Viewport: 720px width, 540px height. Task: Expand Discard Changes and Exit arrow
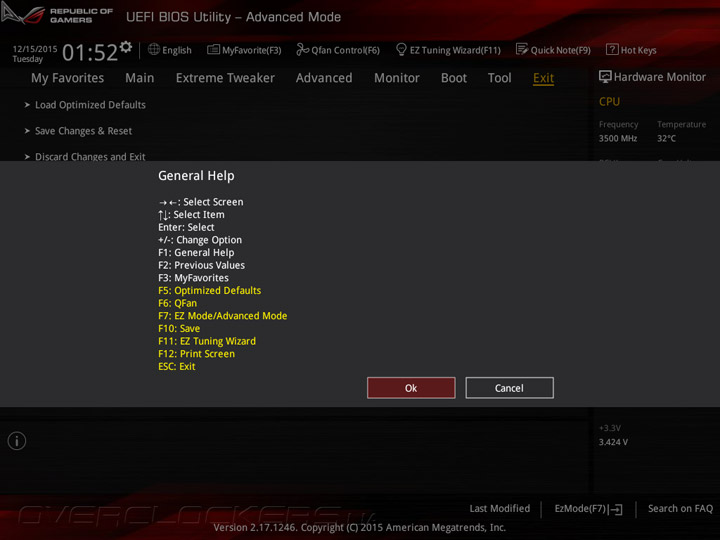(27, 157)
